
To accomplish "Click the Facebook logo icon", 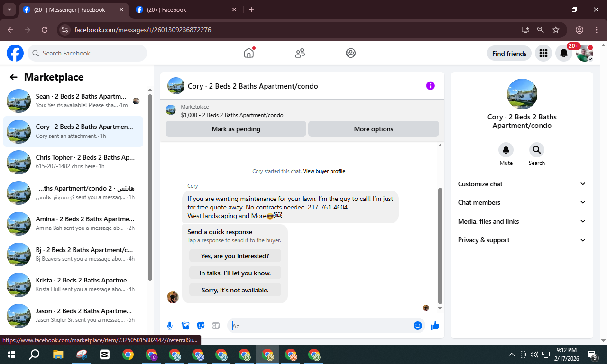I will (15, 53).
